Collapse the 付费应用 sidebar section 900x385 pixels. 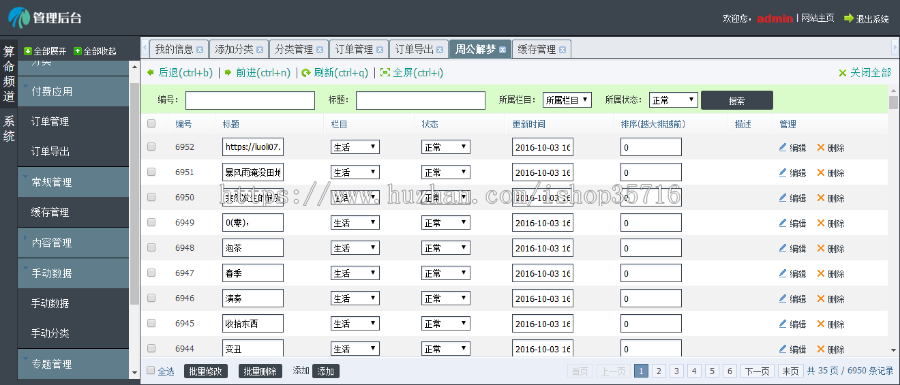click(x=73, y=91)
